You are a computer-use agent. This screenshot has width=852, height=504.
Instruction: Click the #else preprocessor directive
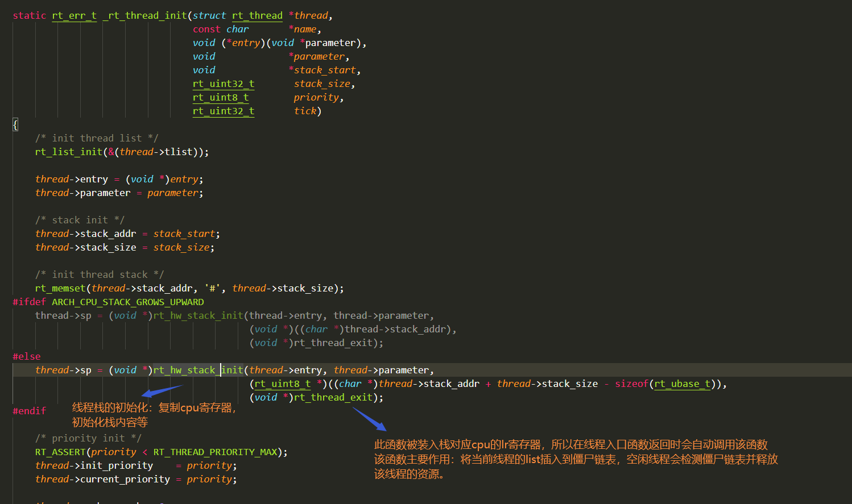click(x=27, y=356)
